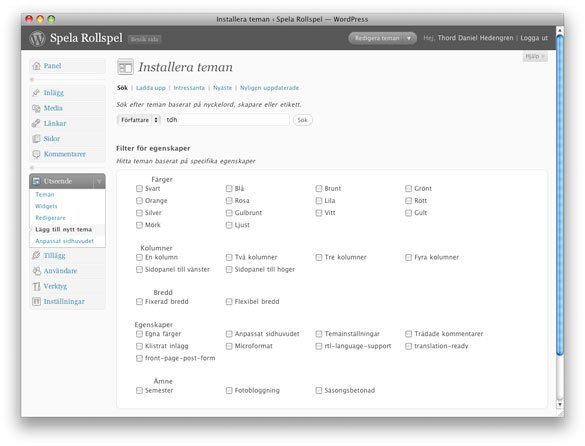
Task: Enable the Svart color checkbox
Action: (x=139, y=188)
